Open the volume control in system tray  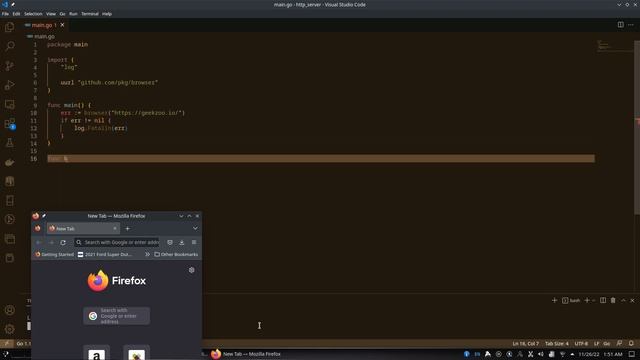(x=541, y=354)
